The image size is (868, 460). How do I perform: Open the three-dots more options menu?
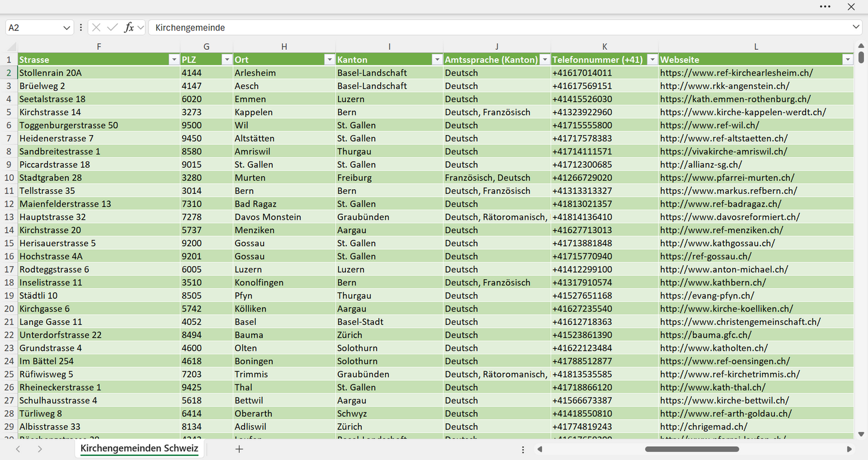tap(825, 7)
